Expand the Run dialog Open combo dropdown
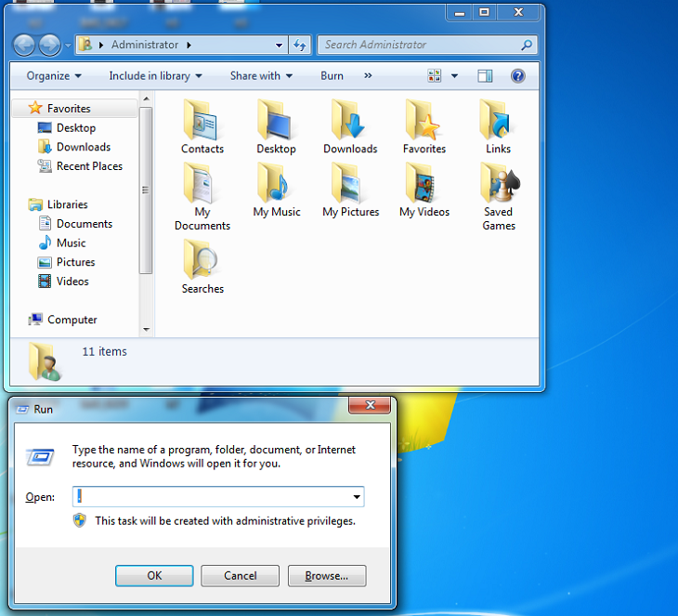The image size is (678, 616). click(x=357, y=496)
